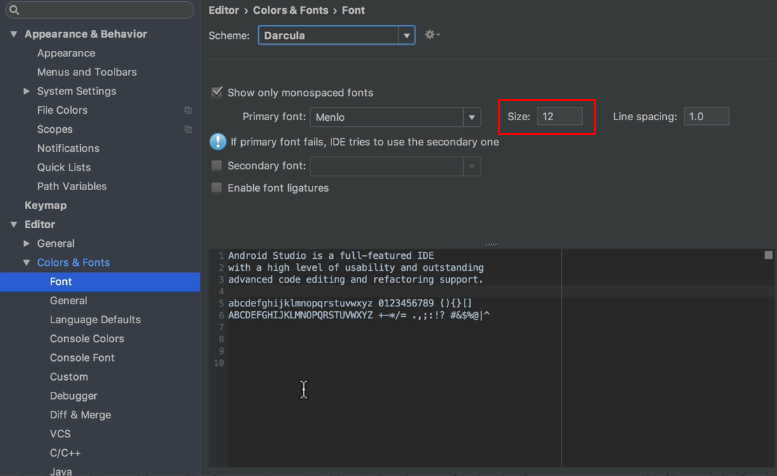Image resolution: width=777 pixels, height=476 pixels.
Task: Click Editor breadcrumb in the header
Action: 223,10
